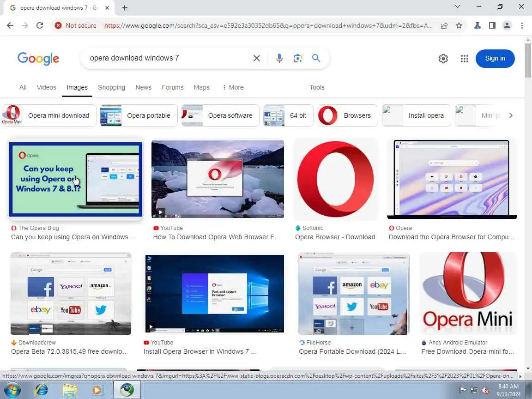Image resolution: width=532 pixels, height=399 pixels.
Task: Filter by Opera portable chip
Action: point(139,115)
